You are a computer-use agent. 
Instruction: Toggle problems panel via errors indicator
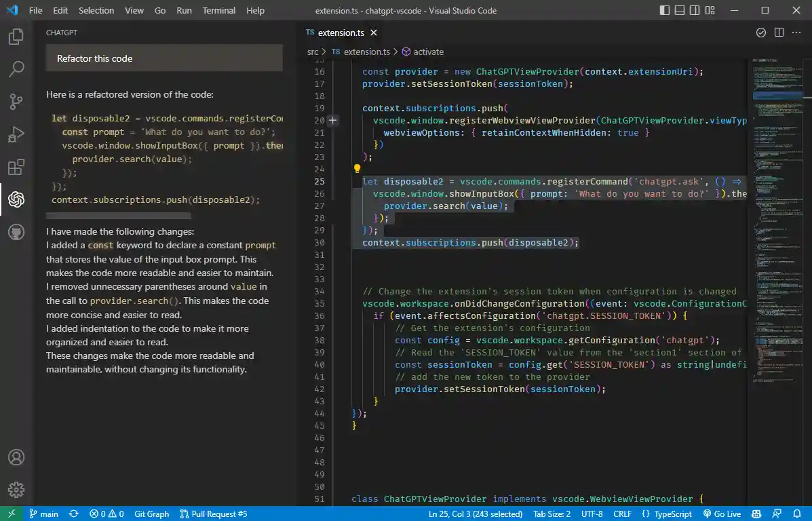pyautogui.click(x=106, y=514)
